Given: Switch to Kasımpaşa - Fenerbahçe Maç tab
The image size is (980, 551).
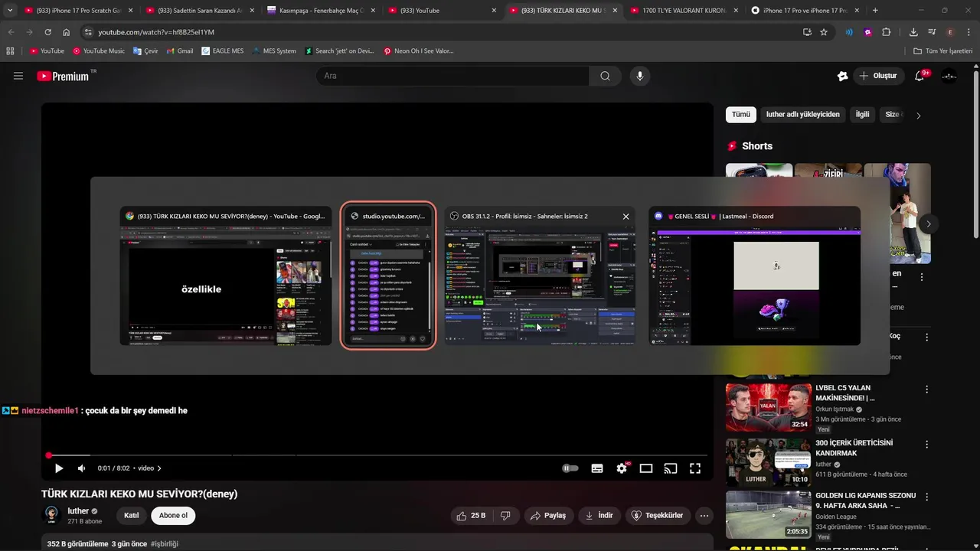Looking at the screenshot, I should (321, 11).
